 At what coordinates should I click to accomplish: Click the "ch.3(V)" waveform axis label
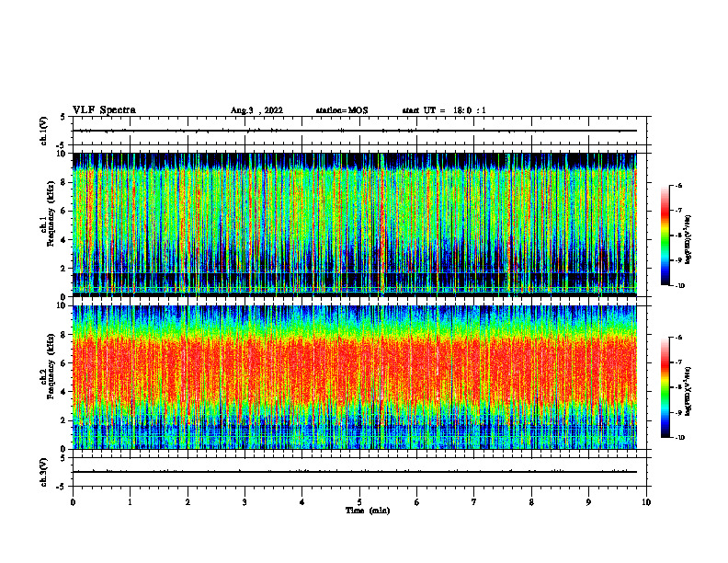pos(44,472)
